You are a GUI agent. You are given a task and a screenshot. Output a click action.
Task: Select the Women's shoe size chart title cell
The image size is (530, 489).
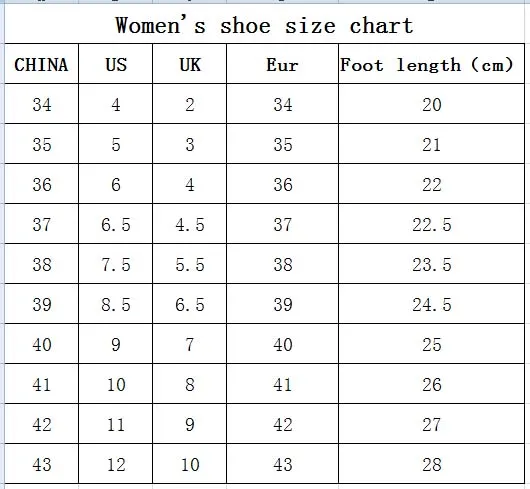tap(264, 24)
